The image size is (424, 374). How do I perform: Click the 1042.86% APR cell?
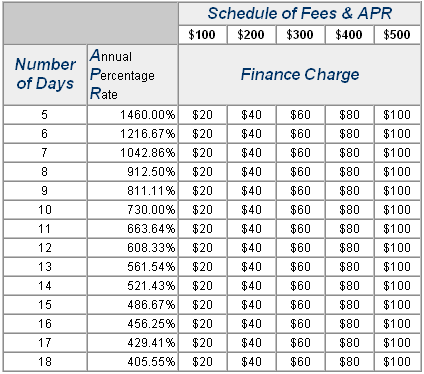[132, 153]
